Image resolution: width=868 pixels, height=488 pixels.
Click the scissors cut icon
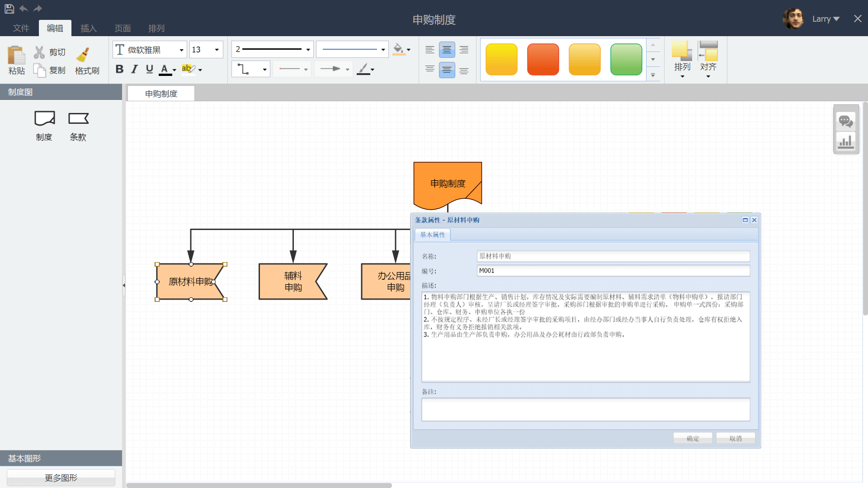click(39, 52)
